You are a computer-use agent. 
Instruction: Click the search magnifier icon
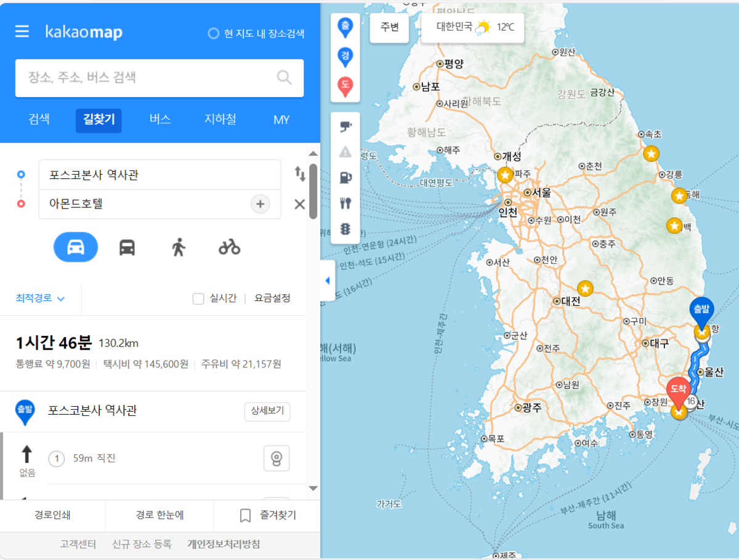pyautogui.click(x=284, y=78)
